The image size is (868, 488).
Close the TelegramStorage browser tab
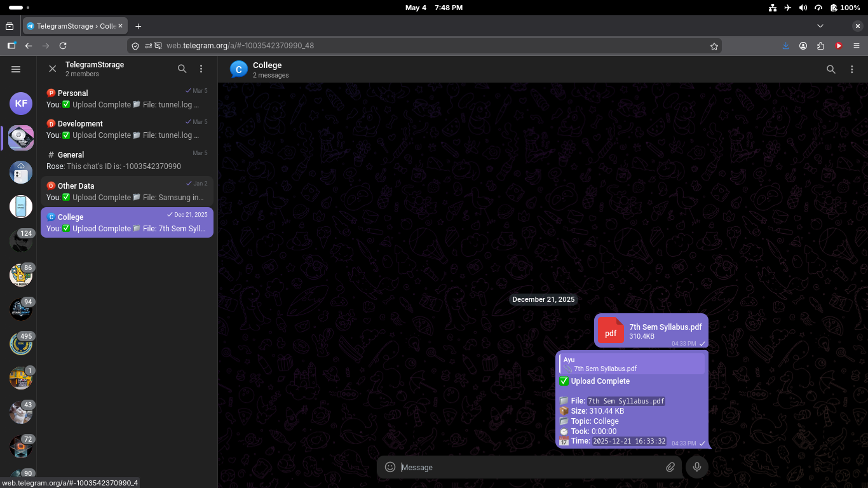tap(120, 26)
